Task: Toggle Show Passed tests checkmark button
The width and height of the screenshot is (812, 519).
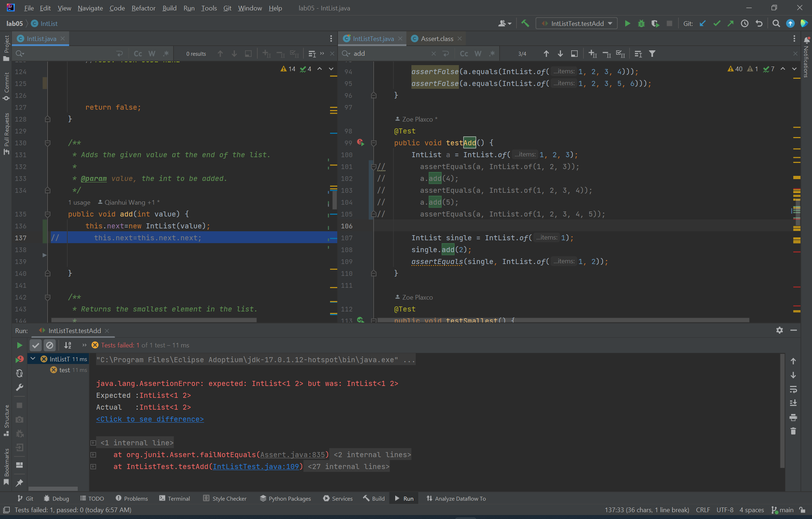Action: click(x=36, y=345)
